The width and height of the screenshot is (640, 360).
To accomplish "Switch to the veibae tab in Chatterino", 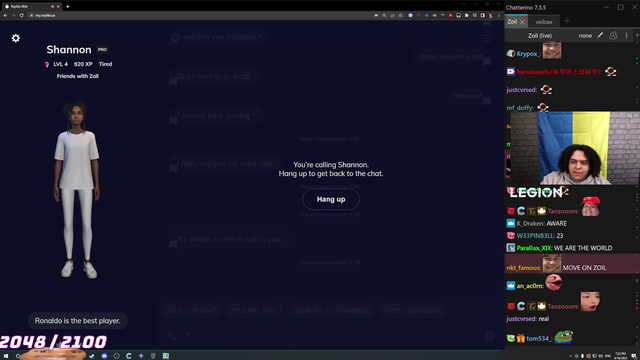I will [x=544, y=22].
